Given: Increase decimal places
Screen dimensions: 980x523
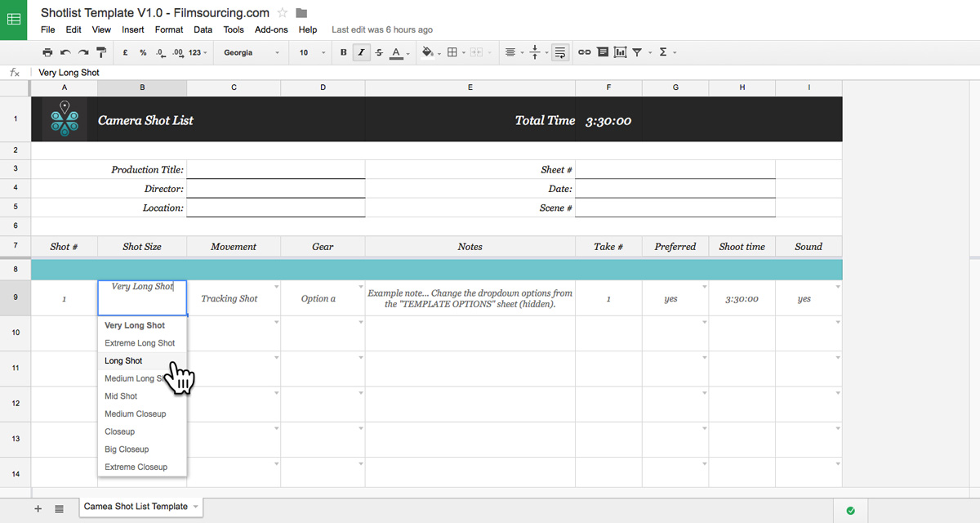Looking at the screenshot, I should [177, 52].
